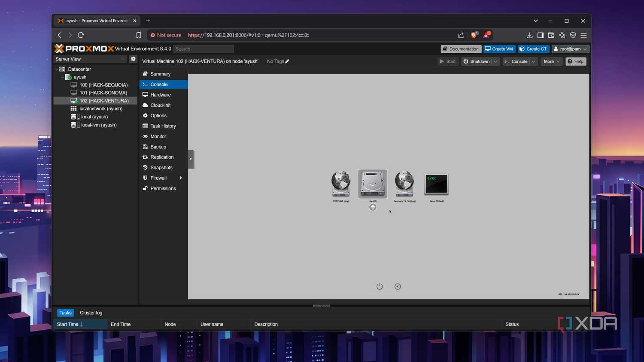
Task: Open the Summary menu item
Action: [x=164, y=74]
